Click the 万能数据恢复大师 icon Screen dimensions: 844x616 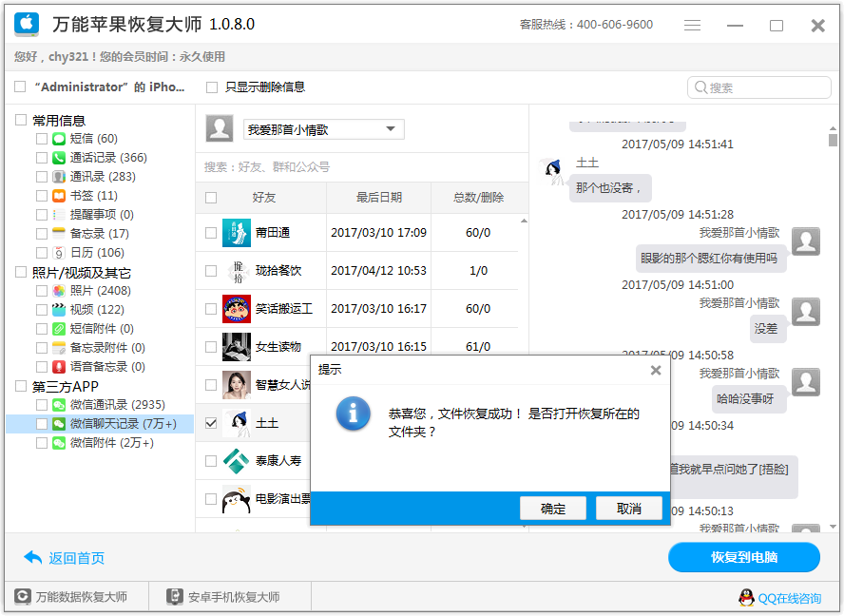tap(23, 597)
